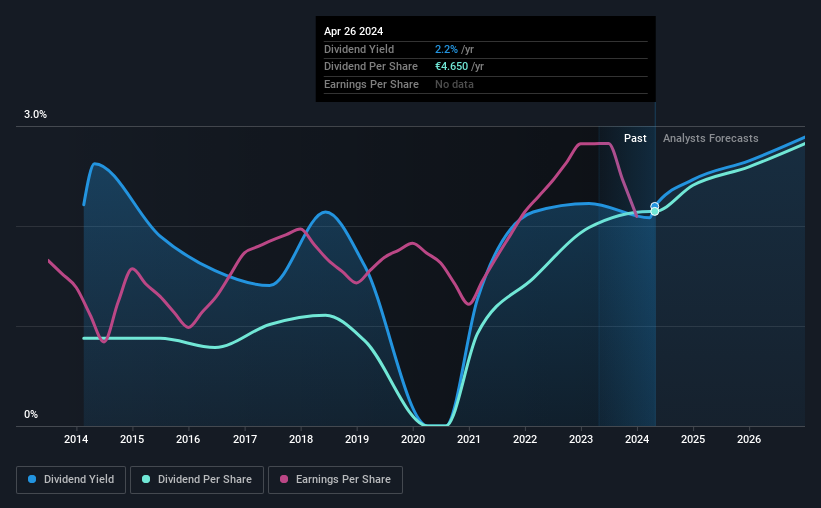The image size is (821, 508).
Task: Click the 2019 x-axis label
Action: [x=357, y=439]
